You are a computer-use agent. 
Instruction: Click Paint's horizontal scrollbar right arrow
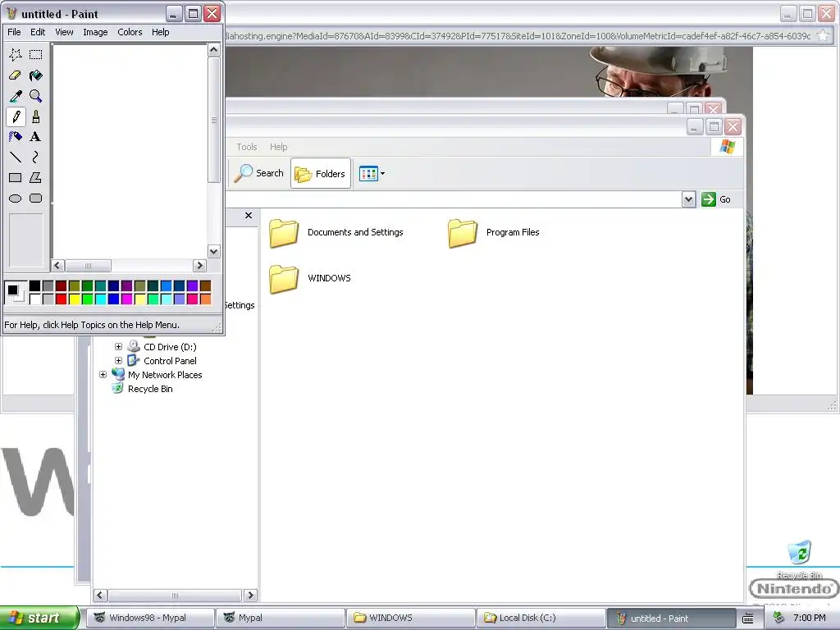199,265
